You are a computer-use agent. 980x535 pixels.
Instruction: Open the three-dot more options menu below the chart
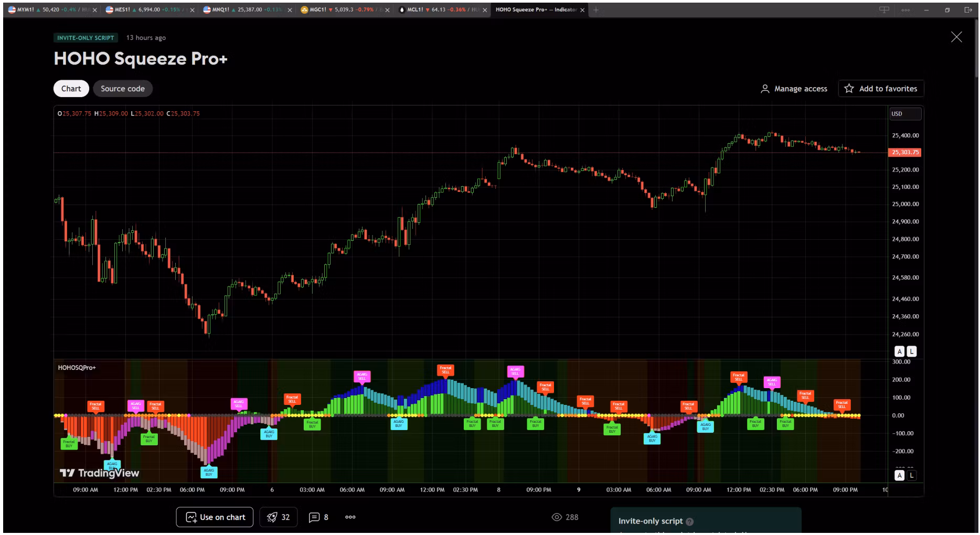350,517
